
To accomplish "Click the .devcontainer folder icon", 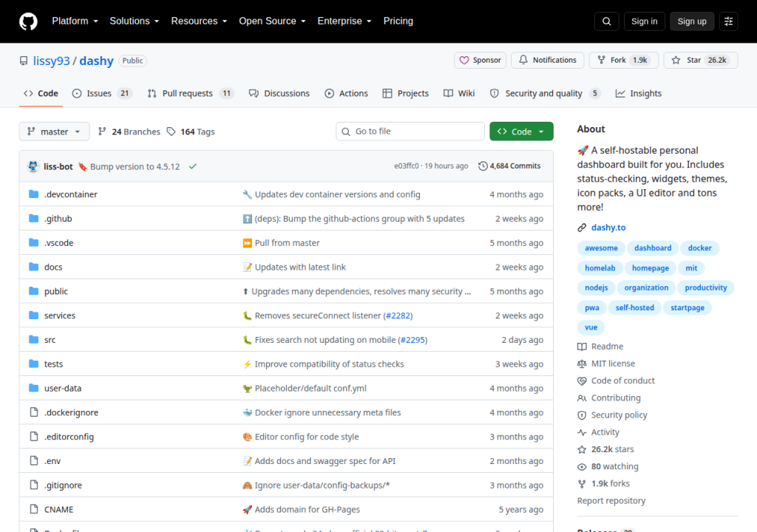I will click(x=34, y=194).
